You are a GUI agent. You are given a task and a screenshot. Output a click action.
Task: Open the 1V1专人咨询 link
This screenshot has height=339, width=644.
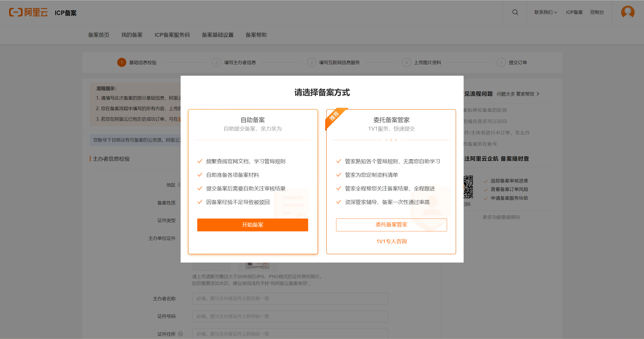[391, 241]
